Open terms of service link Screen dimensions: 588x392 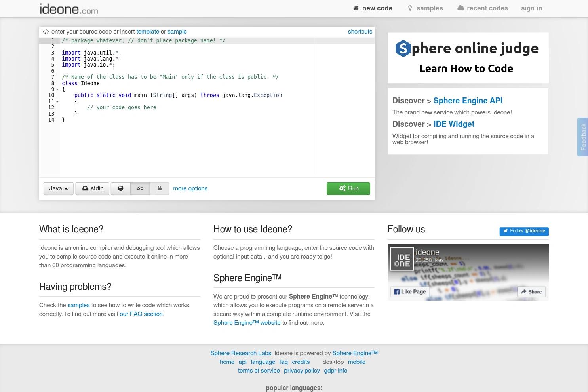click(x=259, y=371)
